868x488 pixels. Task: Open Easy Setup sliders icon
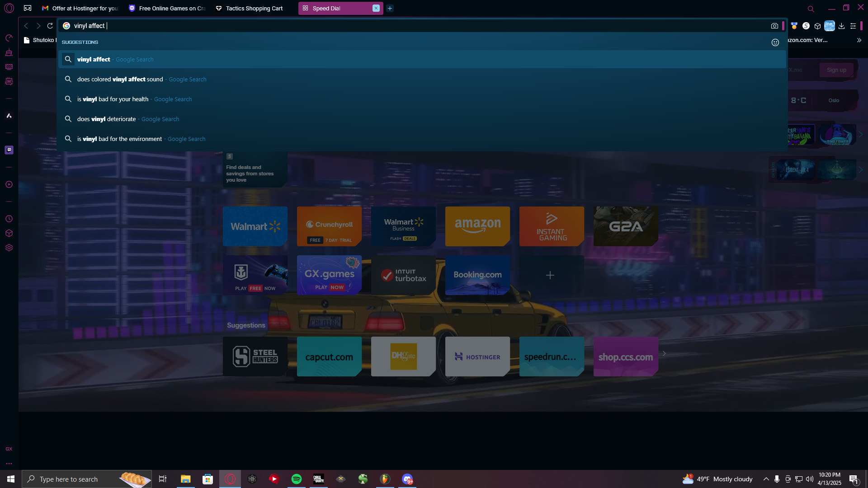pos(853,26)
